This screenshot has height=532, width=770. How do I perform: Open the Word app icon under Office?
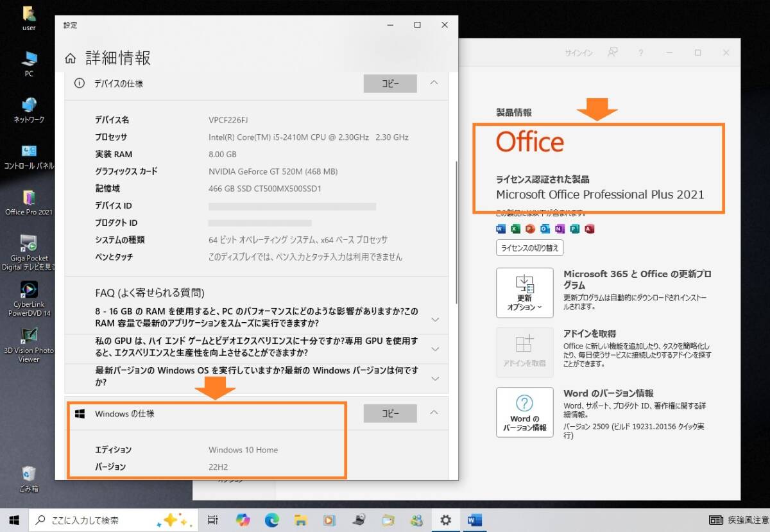pyautogui.click(x=501, y=228)
